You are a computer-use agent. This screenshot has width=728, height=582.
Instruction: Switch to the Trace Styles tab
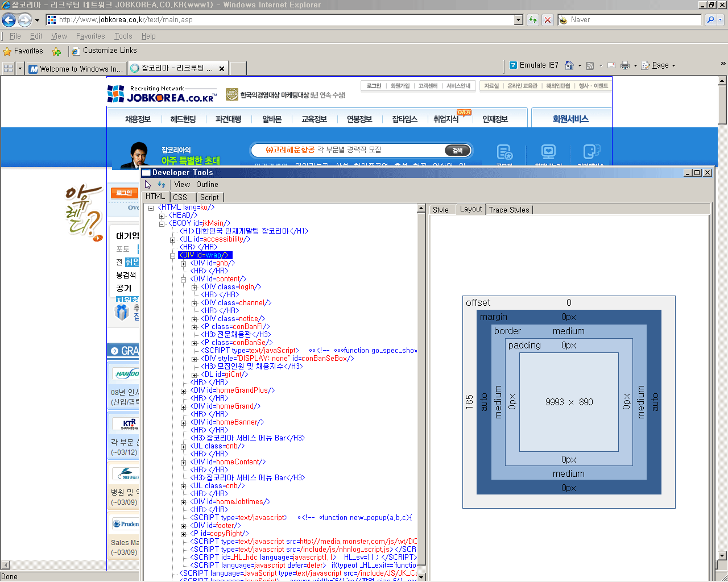509,210
